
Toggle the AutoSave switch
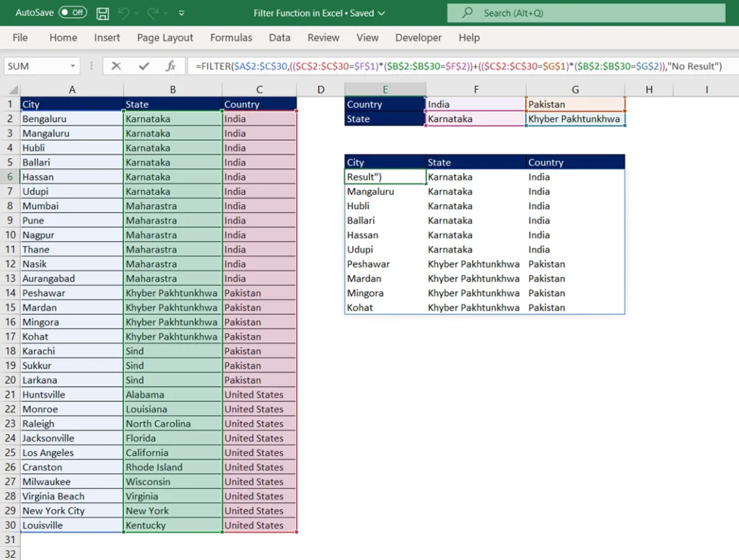tap(72, 13)
